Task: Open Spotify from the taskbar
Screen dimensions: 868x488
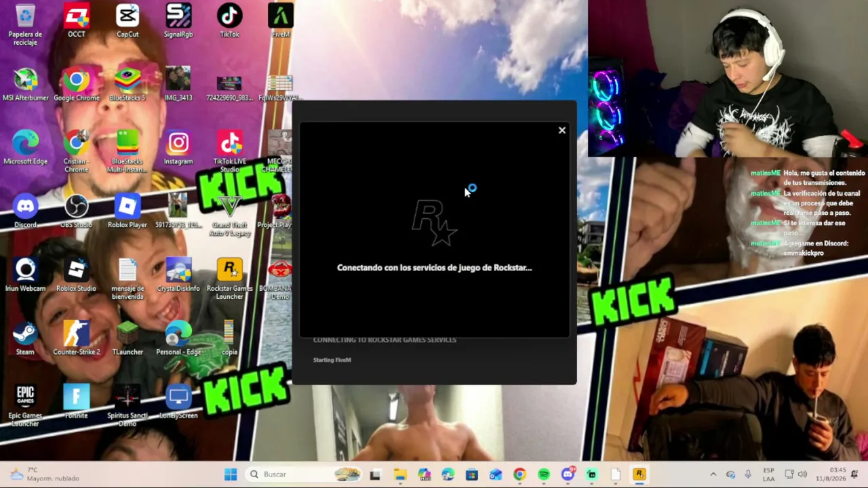Action: click(x=544, y=474)
